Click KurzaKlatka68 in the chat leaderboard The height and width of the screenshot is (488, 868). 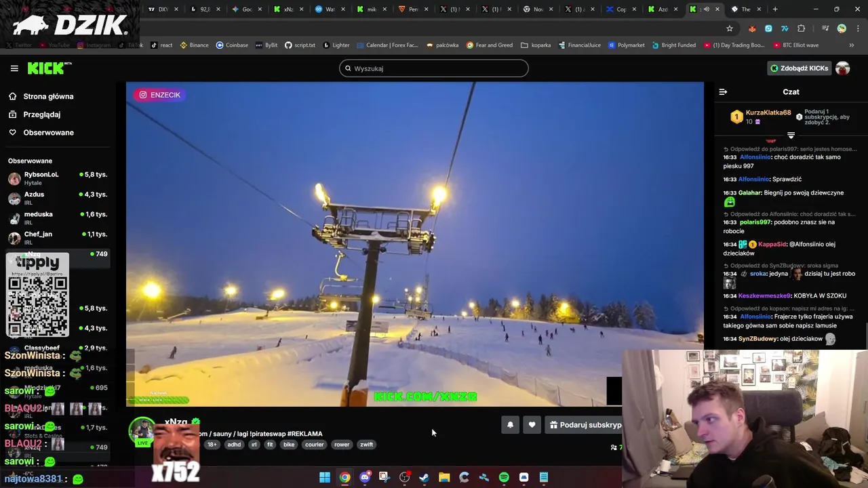tap(768, 113)
